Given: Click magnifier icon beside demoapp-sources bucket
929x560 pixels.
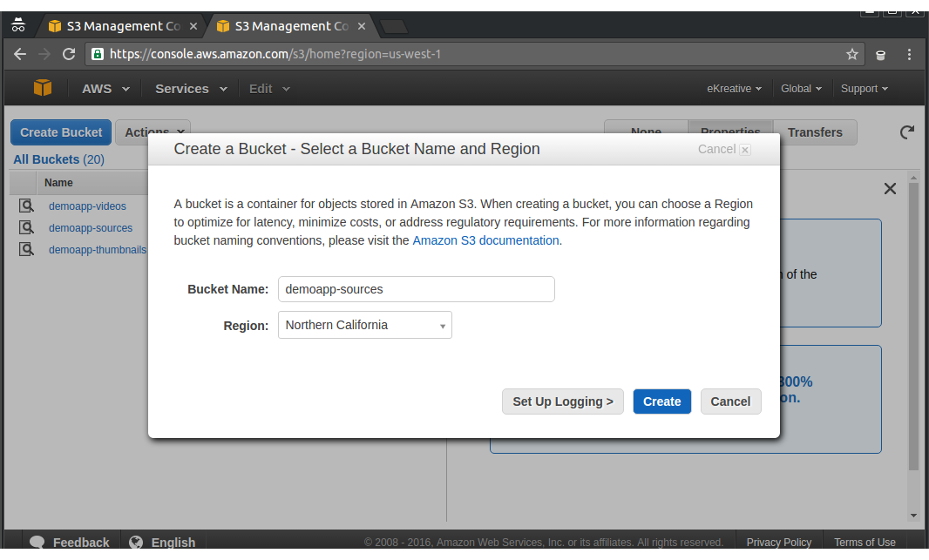Looking at the screenshot, I should [x=27, y=228].
